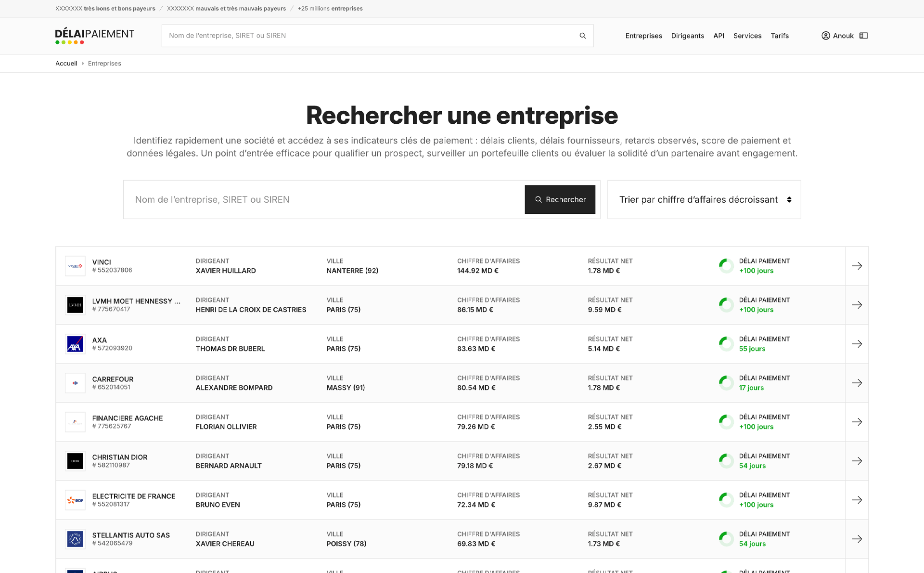Click the header search magnifier icon
The image size is (924, 573).
pyautogui.click(x=582, y=36)
